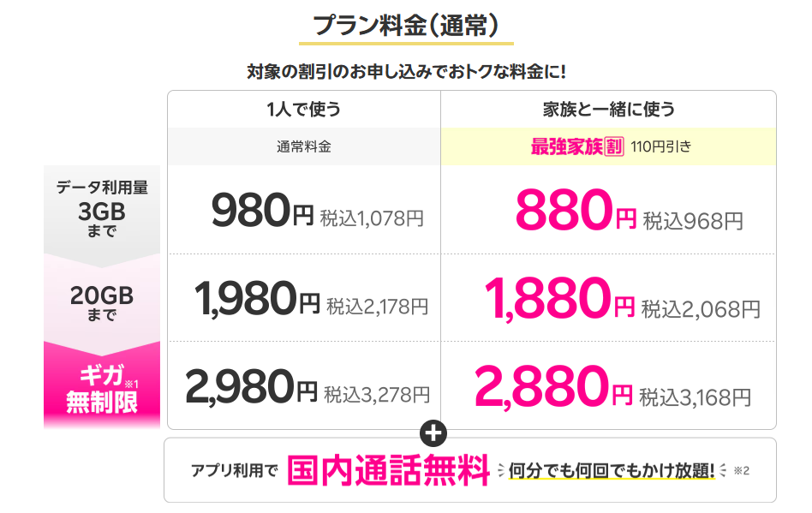Viewport: 812px width, 513px height.
Task: Click the 国内通話無料 pink text
Action: (389, 470)
